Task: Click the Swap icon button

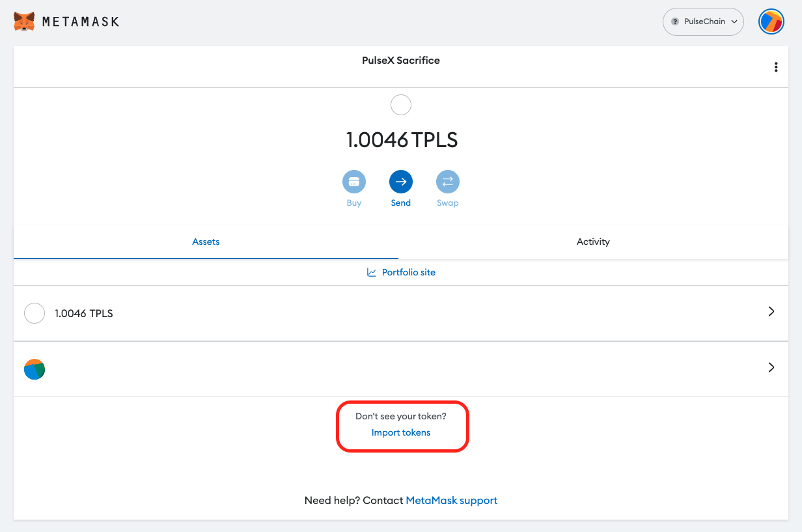Action: click(x=448, y=182)
